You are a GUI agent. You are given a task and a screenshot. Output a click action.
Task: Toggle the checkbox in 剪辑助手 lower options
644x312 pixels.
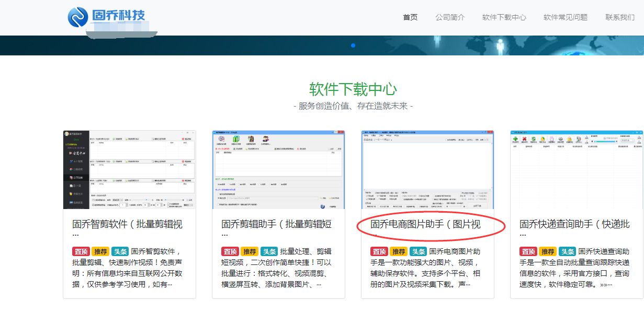point(218,204)
